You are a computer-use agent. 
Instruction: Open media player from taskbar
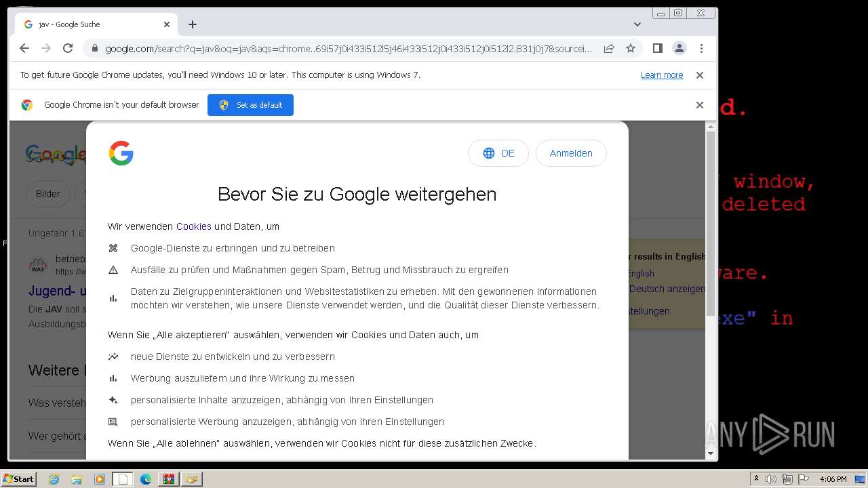100,479
